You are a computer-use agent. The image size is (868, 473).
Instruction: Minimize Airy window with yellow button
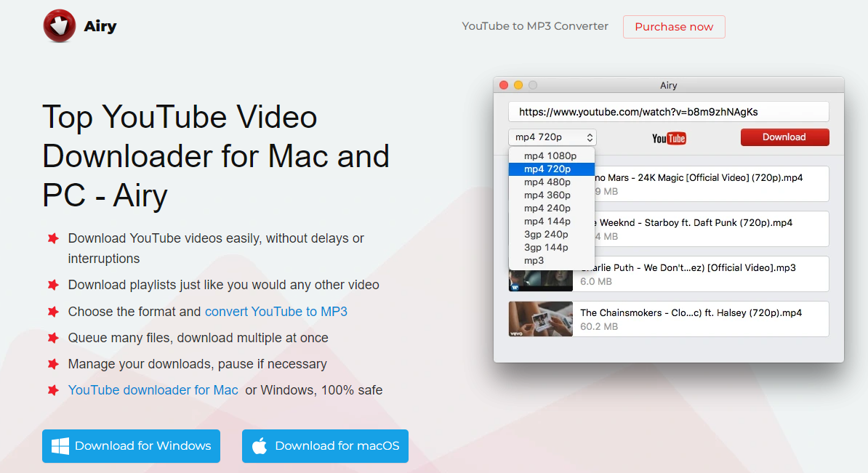(x=518, y=85)
